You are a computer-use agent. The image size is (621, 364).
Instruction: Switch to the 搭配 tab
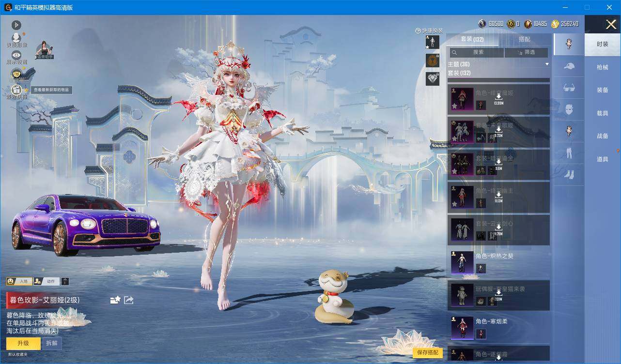(524, 39)
